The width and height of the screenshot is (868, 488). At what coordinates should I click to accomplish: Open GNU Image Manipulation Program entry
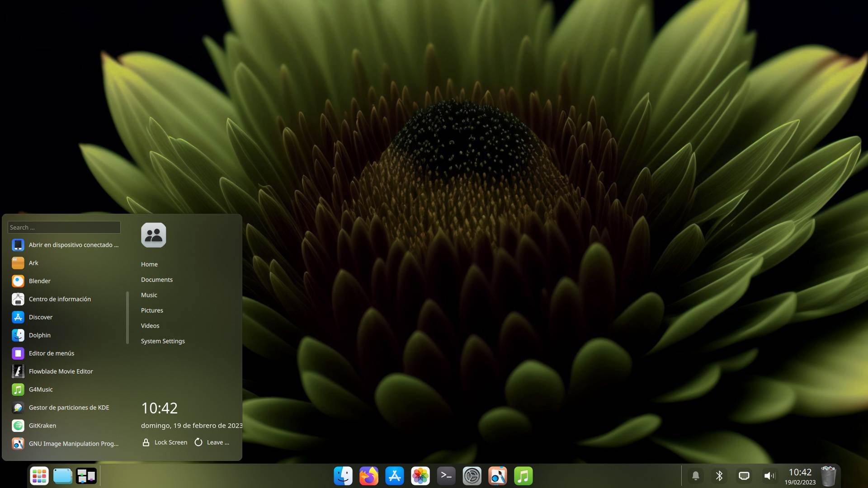[66, 444]
